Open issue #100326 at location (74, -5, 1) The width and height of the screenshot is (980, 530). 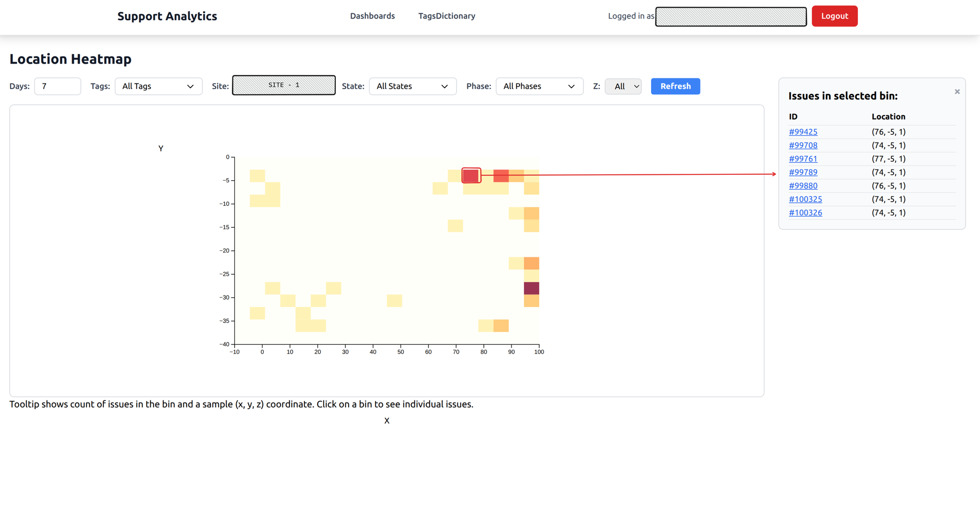pyautogui.click(x=805, y=213)
